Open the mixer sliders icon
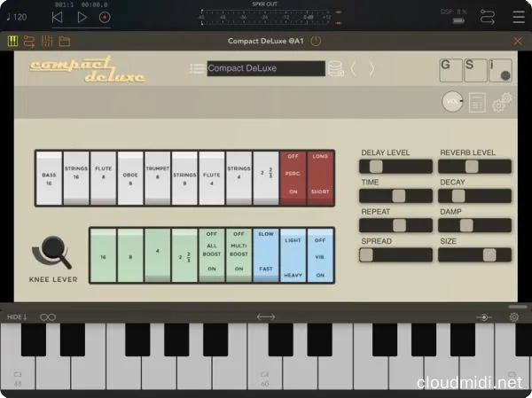The width and height of the screenshot is (532, 398). (47, 41)
